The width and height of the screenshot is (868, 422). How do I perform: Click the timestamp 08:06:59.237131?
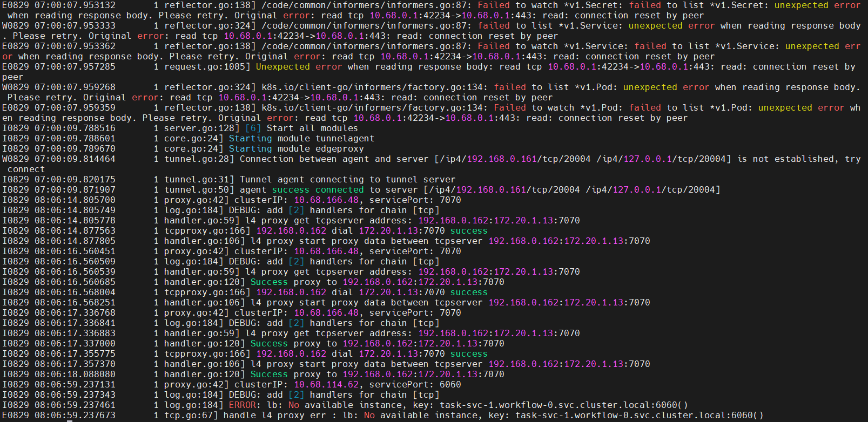75,385
